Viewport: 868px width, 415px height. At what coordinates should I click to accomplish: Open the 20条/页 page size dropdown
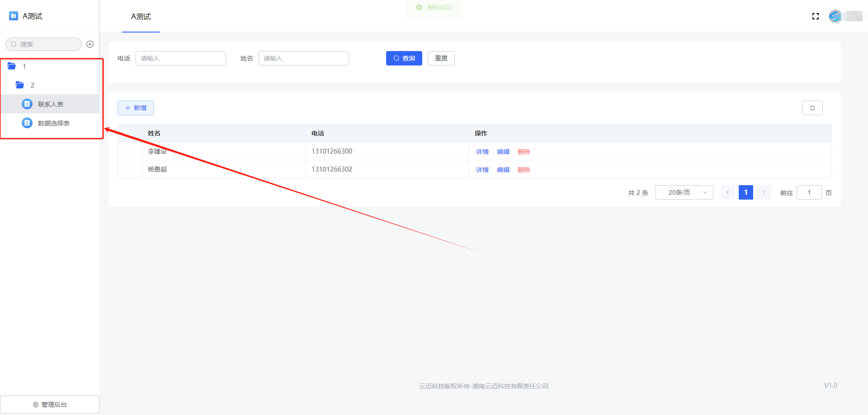point(684,192)
